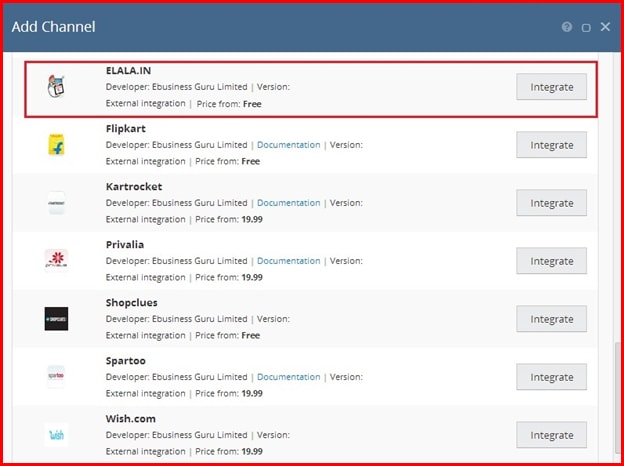624x466 pixels.
Task: Open the help question mark icon
Action: [x=567, y=27]
